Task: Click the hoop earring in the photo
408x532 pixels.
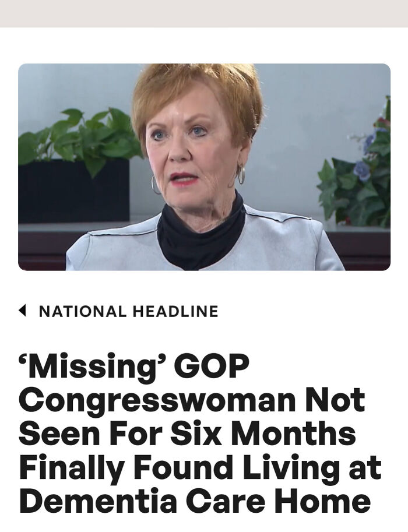Action: click(x=241, y=175)
